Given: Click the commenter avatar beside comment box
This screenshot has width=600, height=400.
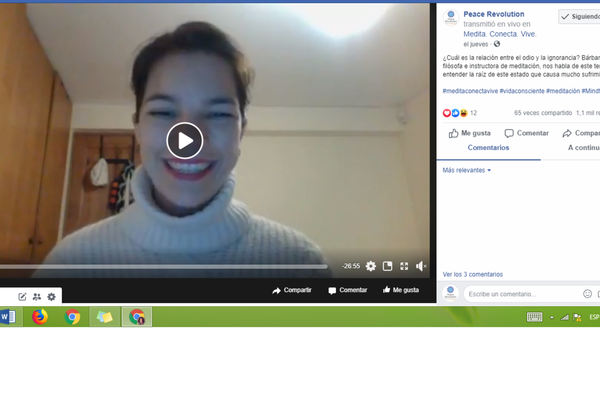Looking at the screenshot, I should pos(450,293).
